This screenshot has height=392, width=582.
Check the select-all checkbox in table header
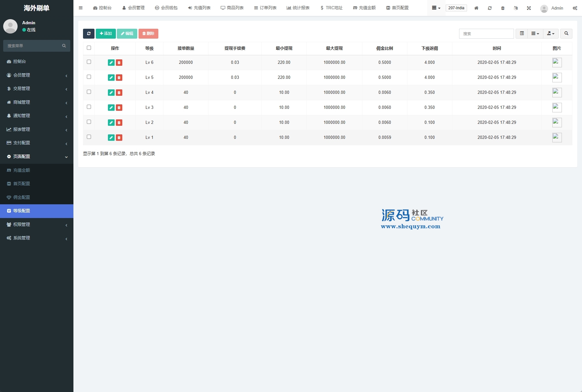pyautogui.click(x=89, y=48)
